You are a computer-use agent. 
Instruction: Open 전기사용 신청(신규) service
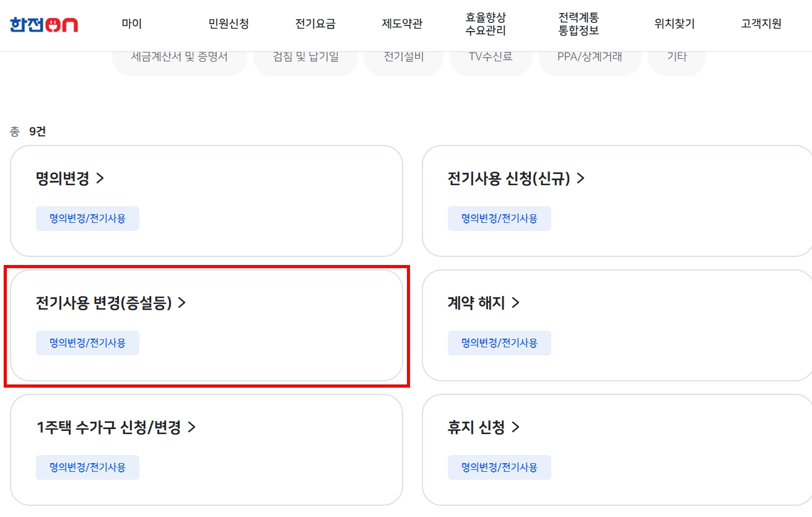[x=516, y=179]
